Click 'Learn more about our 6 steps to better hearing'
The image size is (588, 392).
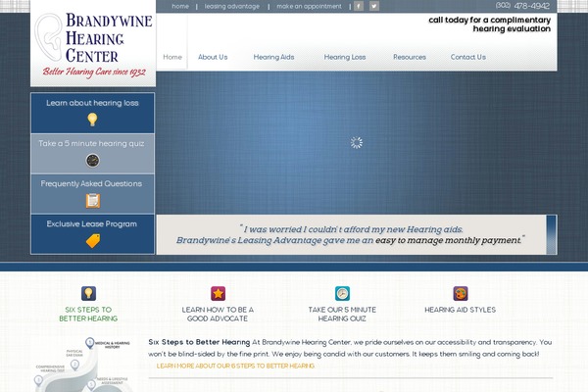click(x=235, y=366)
